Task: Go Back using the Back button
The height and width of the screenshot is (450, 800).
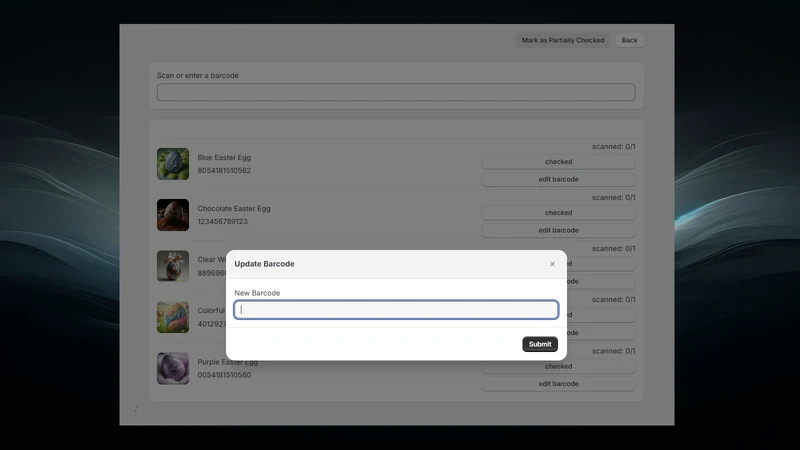Action: tap(629, 40)
